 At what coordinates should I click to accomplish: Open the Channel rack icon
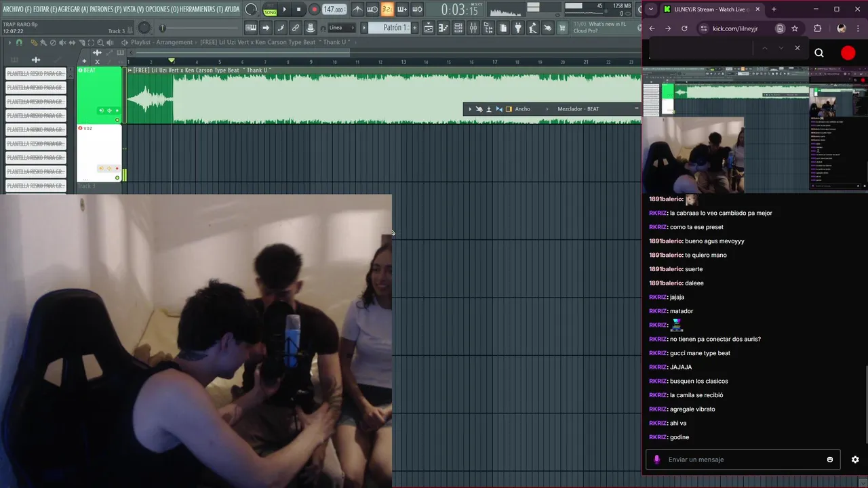pos(458,28)
